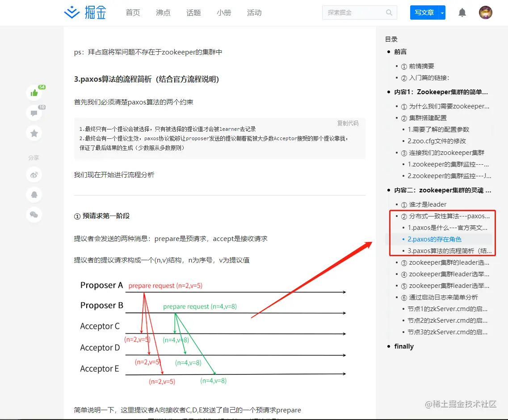Select 节点1的zkServer.cmd catalog entry
The width and height of the screenshot is (508, 420).
447,309
